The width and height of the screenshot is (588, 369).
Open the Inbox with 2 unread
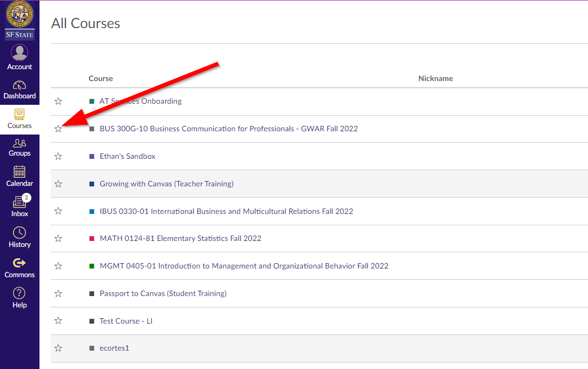(x=19, y=207)
